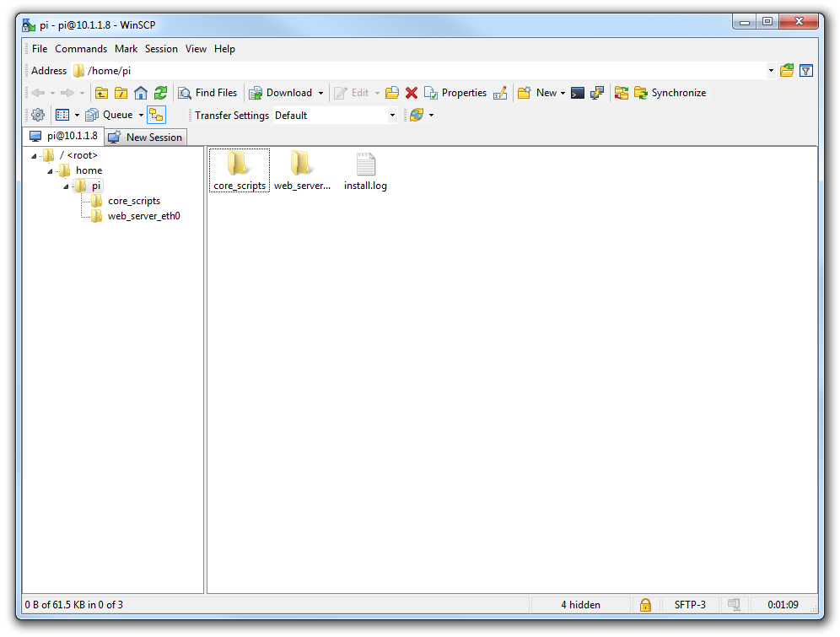Open the Download dropdown arrow

tap(320, 93)
